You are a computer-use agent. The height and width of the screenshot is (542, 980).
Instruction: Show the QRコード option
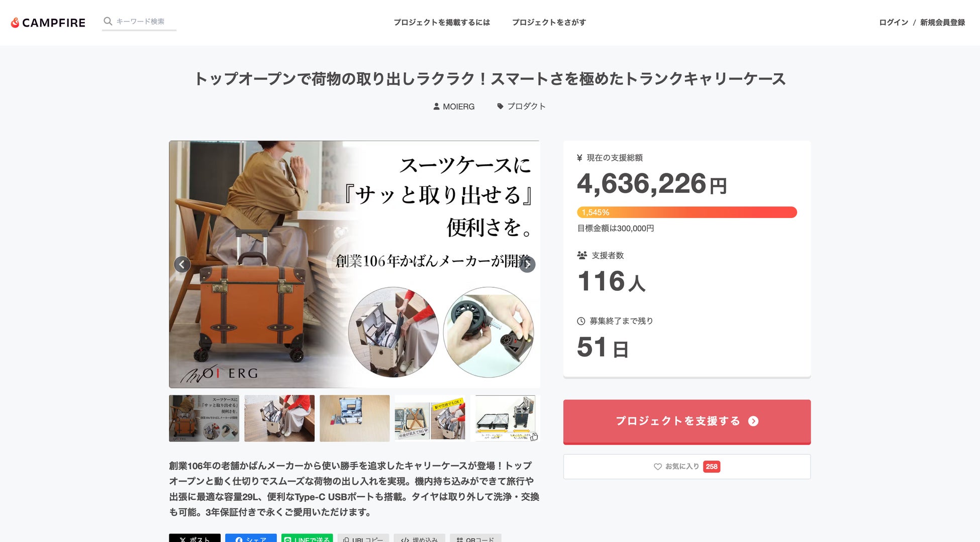pos(475,538)
